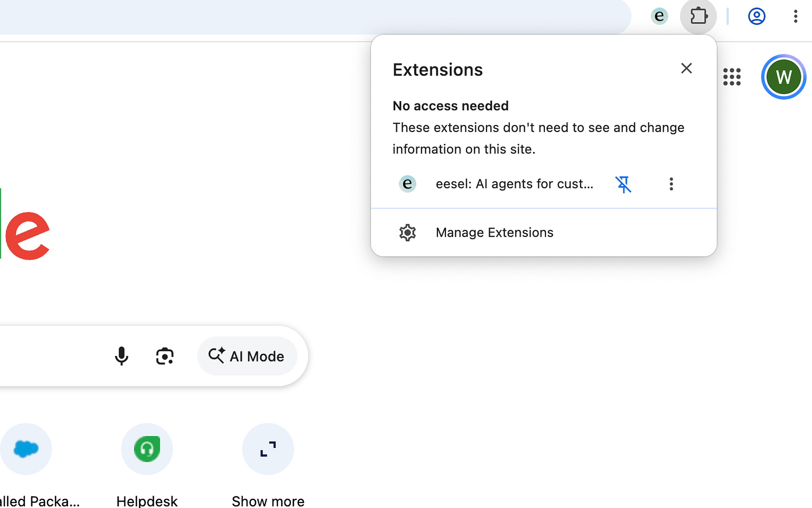Open the Chrome profile icon in the toolbar
Screen dimensions: 812x508
click(757, 16)
